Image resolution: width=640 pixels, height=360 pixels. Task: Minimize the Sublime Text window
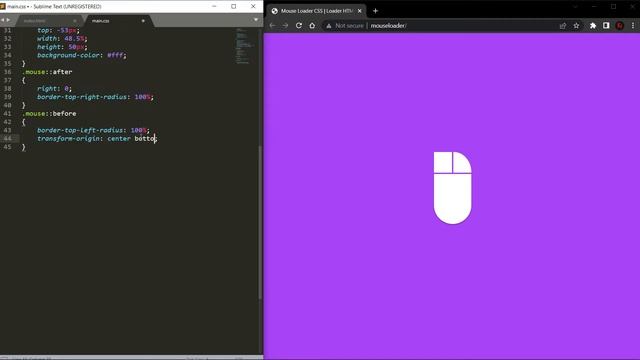[214, 6]
